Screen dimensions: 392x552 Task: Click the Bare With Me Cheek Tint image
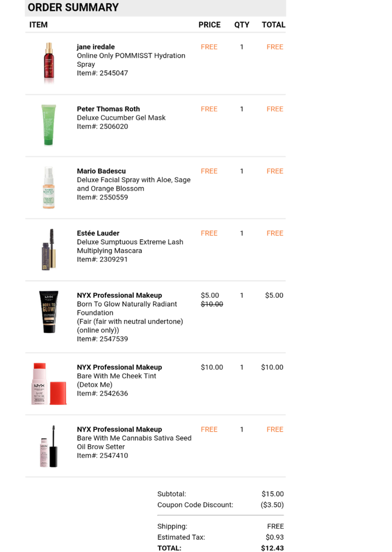click(x=49, y=383)
